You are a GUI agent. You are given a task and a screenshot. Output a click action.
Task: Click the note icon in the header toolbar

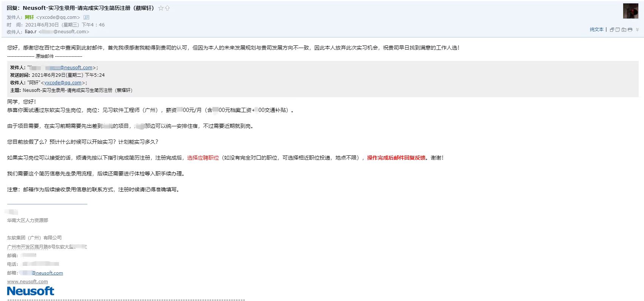tap(618, 29)
